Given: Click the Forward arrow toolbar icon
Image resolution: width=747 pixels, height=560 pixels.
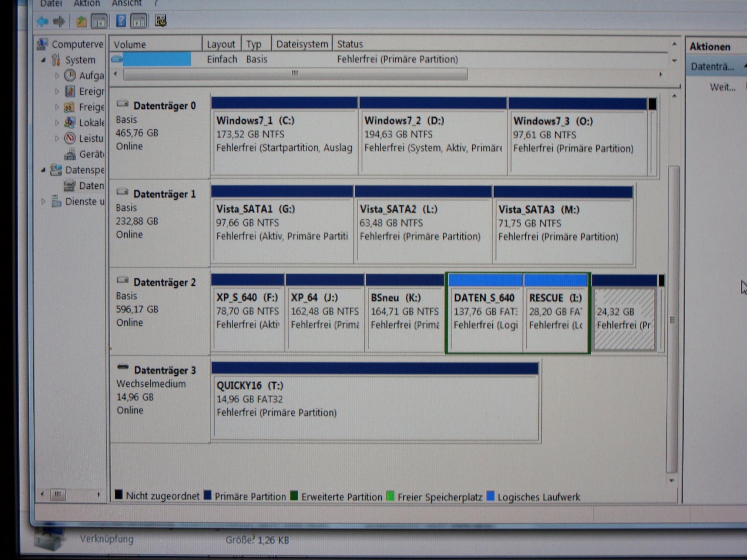Looking at the screenshot, I should tap(59, 21).
